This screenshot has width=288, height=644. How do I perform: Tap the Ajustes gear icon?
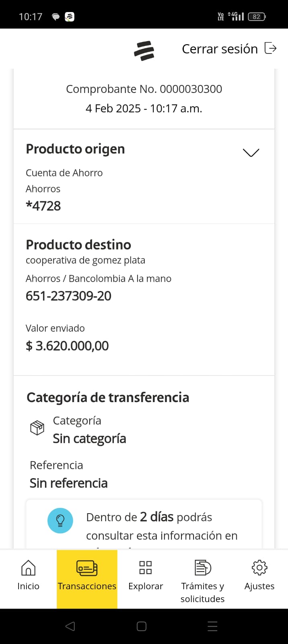(x=259, y=568)
